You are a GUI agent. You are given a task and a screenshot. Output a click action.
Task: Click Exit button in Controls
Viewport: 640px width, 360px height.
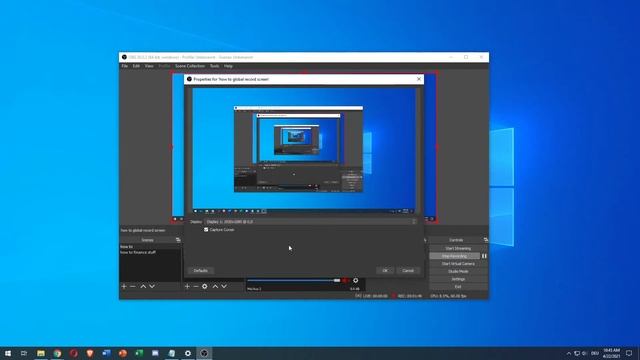(458, 287)
